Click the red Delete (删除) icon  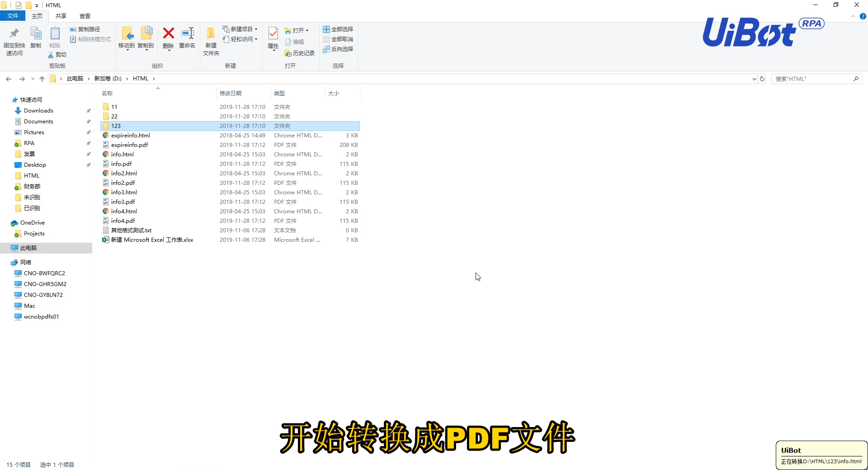coord(168,33)
